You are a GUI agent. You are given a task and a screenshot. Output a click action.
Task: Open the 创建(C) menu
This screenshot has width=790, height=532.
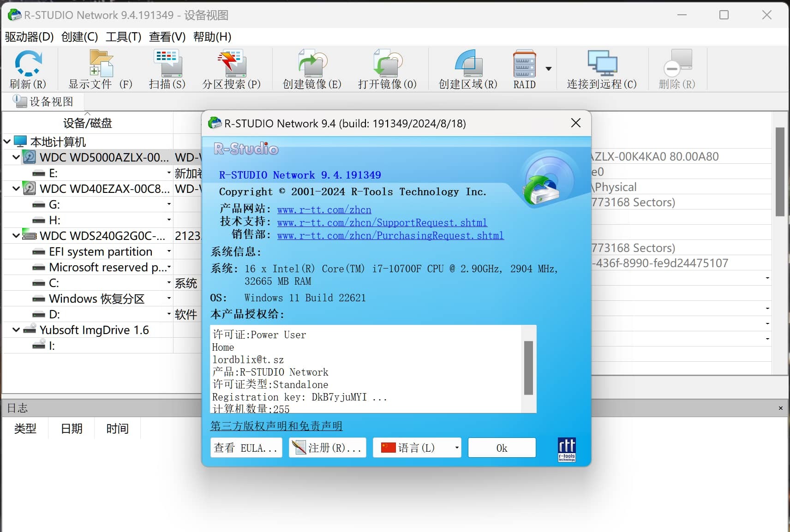(80, 37)
